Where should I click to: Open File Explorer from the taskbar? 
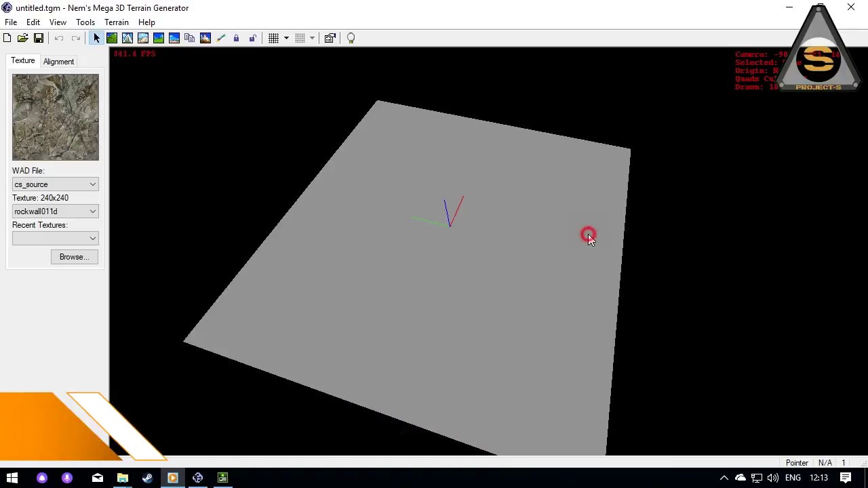click(123, 478)
